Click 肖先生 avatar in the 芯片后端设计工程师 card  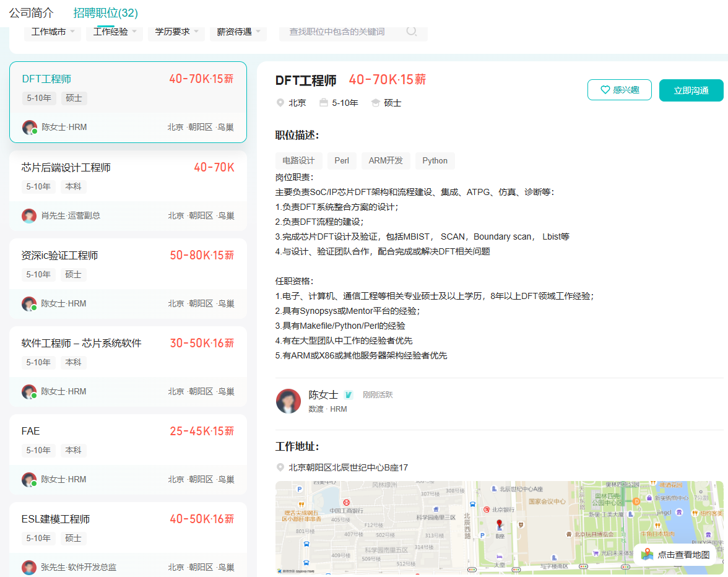click(x=29, y=216)
